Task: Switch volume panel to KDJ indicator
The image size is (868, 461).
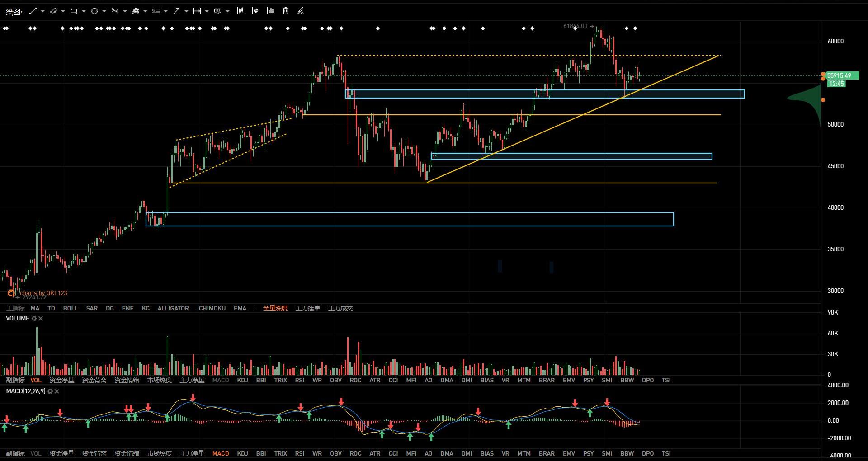Action: [x=242, y=380]
